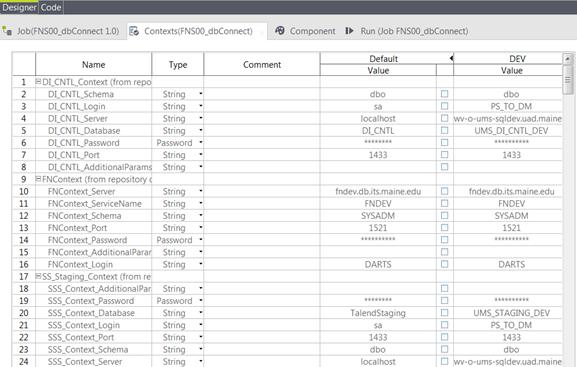577x367 pixels.
Task: Click the small arrow beside Default header
Action: click(x=451, y=58)
